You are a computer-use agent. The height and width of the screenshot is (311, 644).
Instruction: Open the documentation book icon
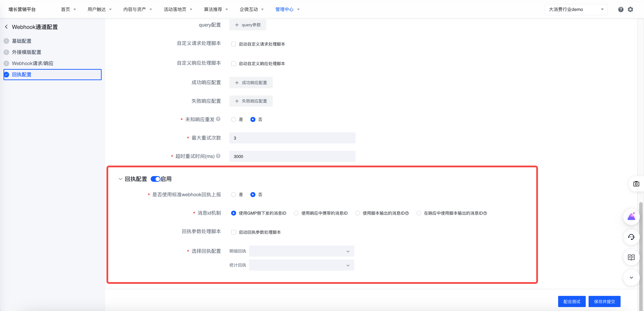point(631,257)
